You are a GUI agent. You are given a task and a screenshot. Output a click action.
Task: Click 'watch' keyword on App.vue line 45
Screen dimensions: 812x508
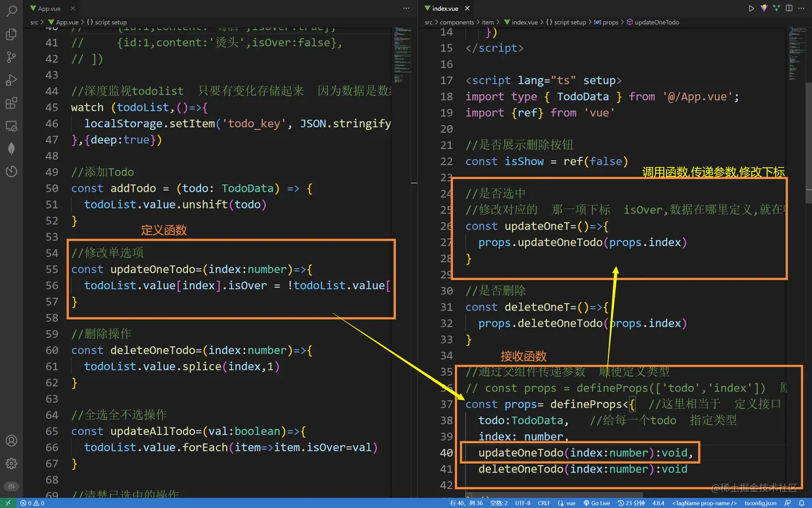pos(87,108)
